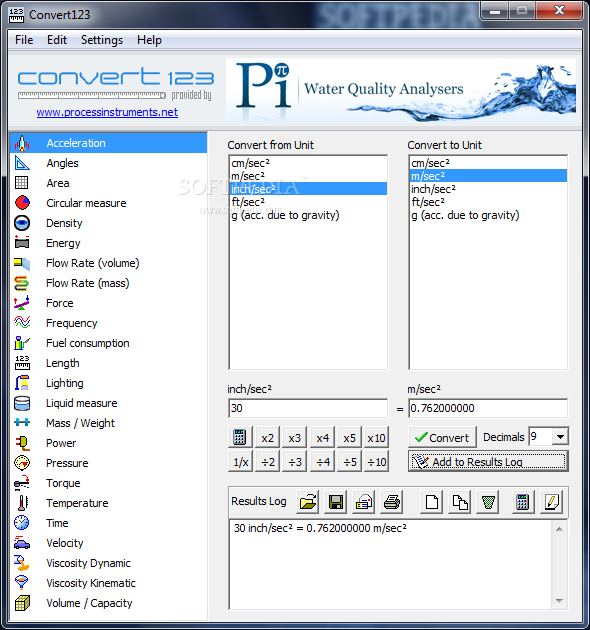Open www.processinstruments.net link
Image resolution: width=590 pixels, height=630 pixels.
tap(107, 112)
